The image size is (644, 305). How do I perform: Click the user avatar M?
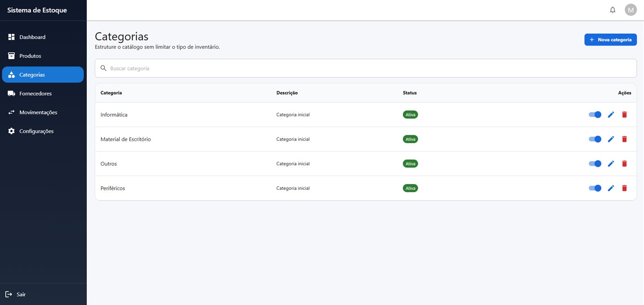(631, 10)
